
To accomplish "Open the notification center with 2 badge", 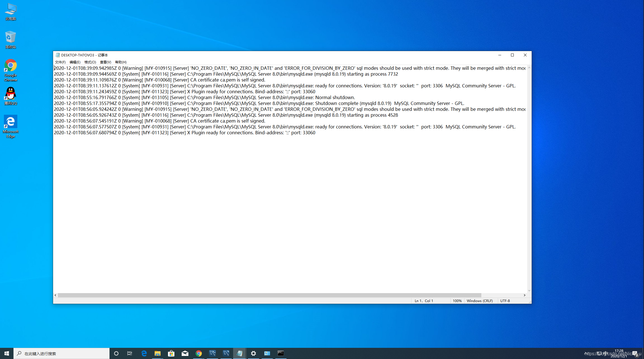I will 635,353.
